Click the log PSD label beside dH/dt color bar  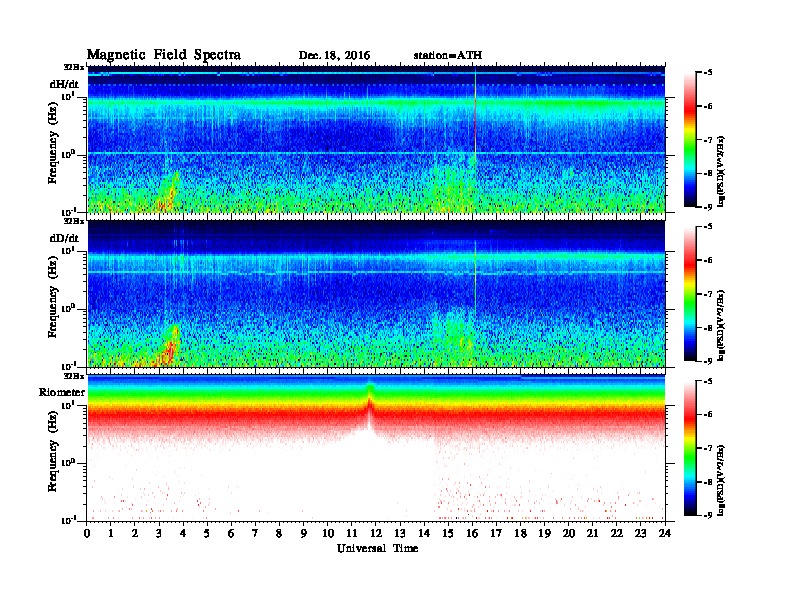click(721, 171)
